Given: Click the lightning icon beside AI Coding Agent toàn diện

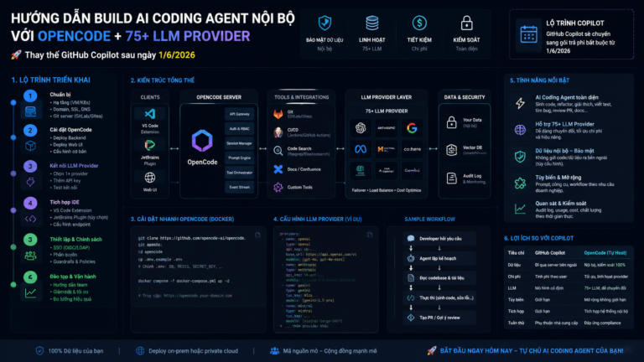Looking at the screenshot, I should coord(520,103).
